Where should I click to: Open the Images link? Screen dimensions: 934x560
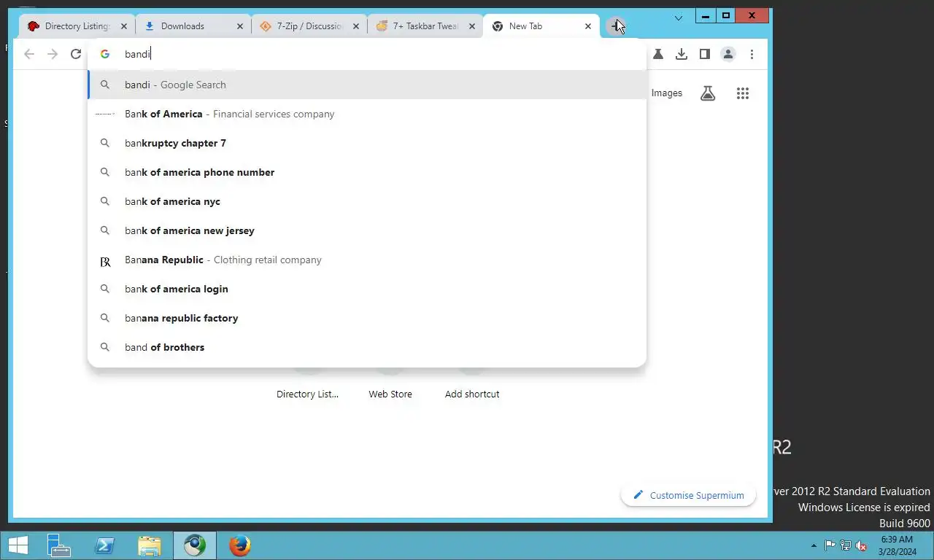coord(666,93)
